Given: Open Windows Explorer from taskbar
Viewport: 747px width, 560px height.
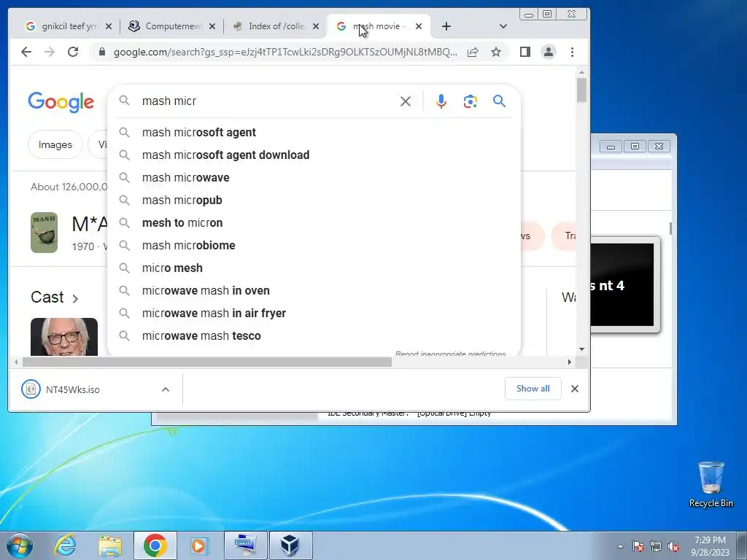Looking at the screenshot, I should pos(110,545).
